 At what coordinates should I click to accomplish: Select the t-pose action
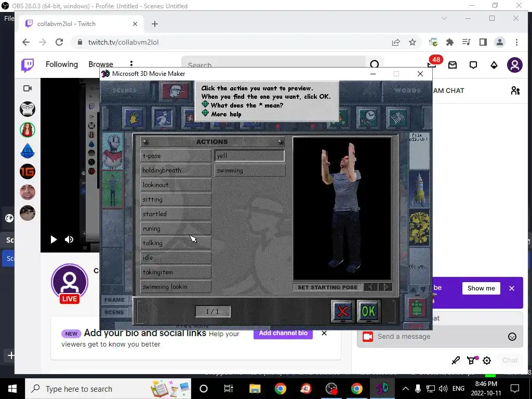(x=176, y=156)
